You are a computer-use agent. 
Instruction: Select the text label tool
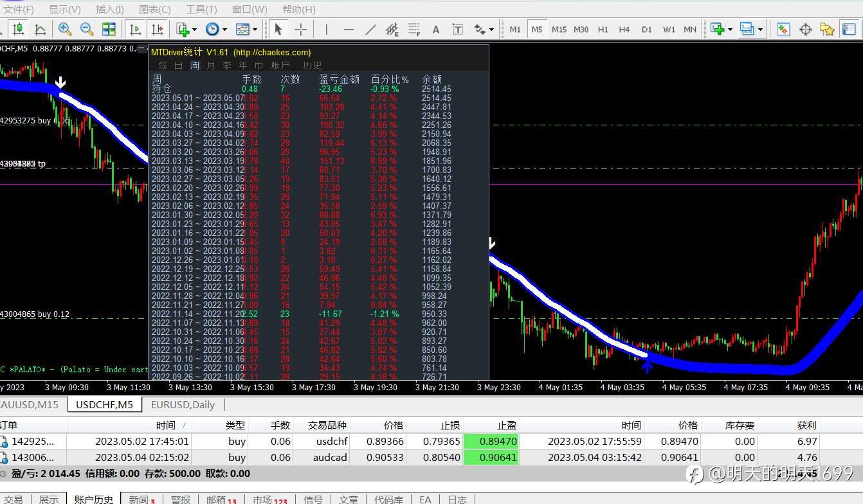click(458, 29)
